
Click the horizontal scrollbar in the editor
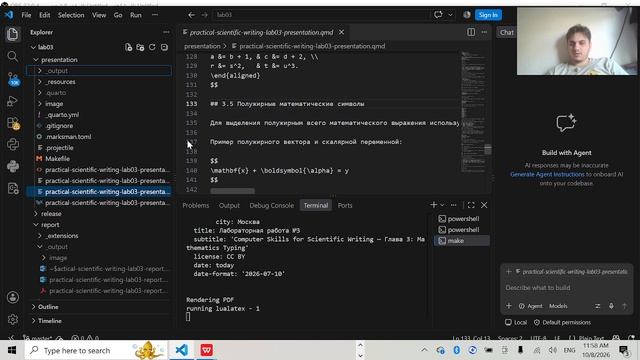(x=233, y=191)
